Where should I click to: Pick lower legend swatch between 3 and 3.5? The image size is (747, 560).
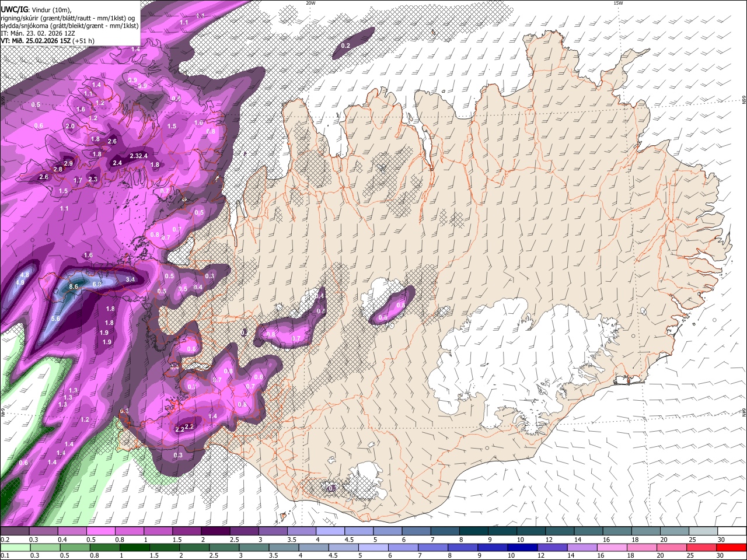tap(254, 547)
